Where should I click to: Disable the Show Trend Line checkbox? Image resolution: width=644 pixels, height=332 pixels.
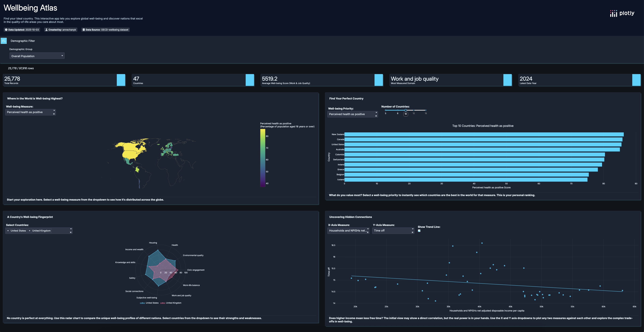click(x=419, y=231)
